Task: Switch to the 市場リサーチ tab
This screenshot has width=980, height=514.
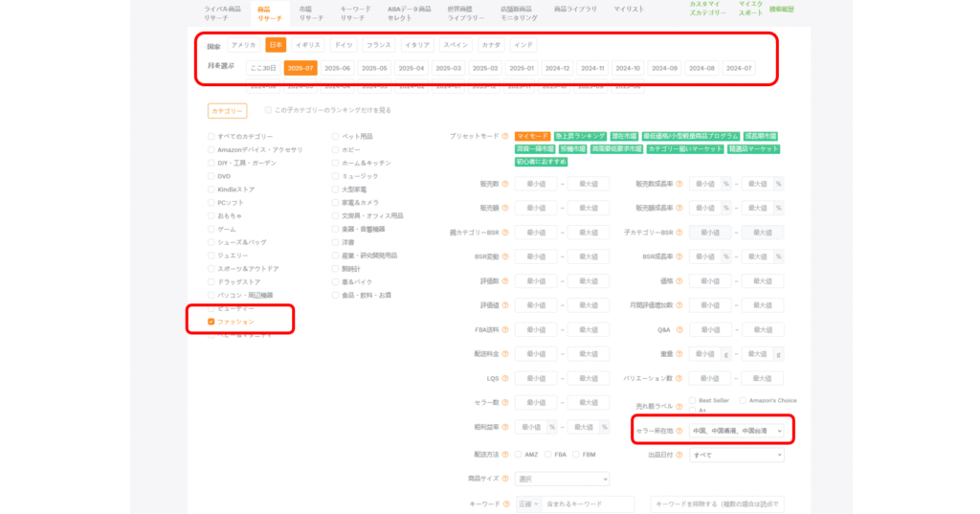Action: [x=311, y=13]
